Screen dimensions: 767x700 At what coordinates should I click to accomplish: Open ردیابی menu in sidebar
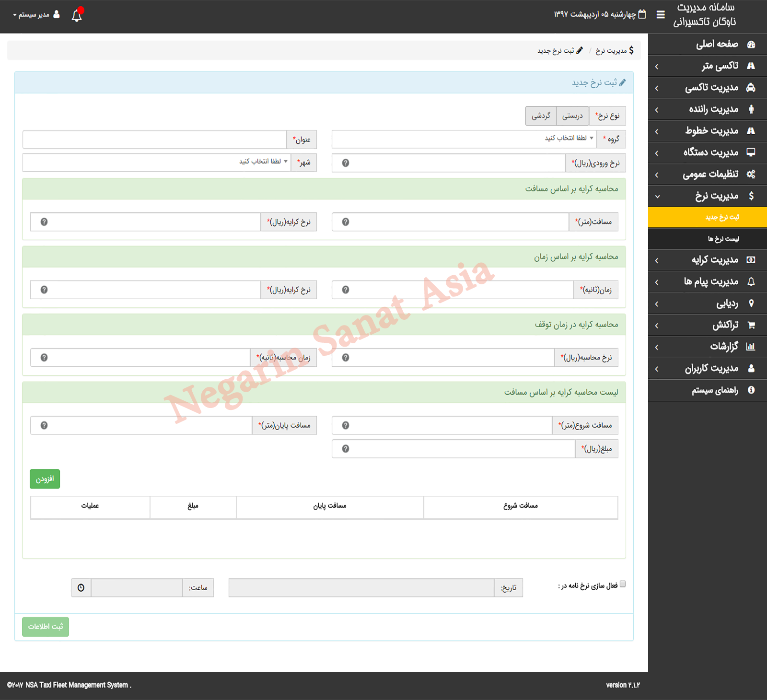[x=708, y=303]
